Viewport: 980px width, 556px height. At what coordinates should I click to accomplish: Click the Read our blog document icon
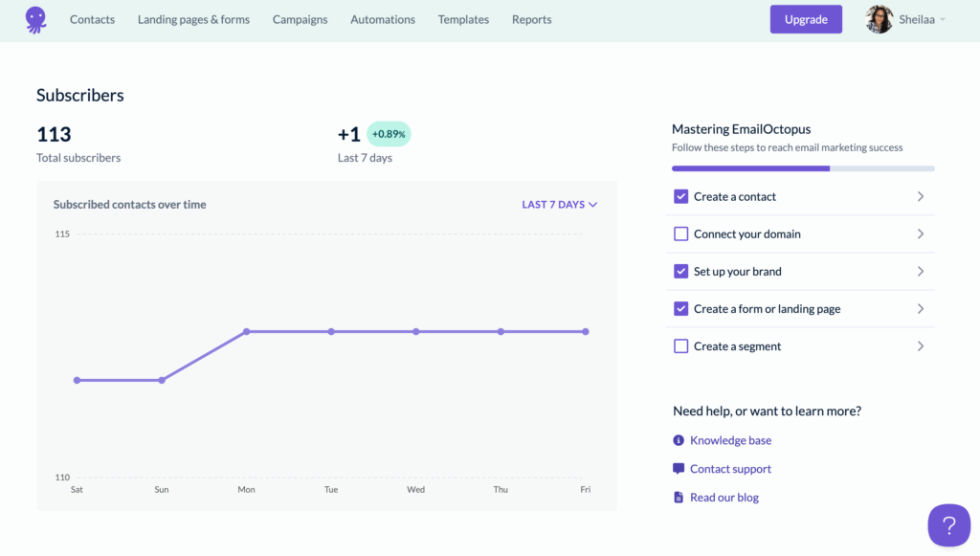(x=679, y=498)
